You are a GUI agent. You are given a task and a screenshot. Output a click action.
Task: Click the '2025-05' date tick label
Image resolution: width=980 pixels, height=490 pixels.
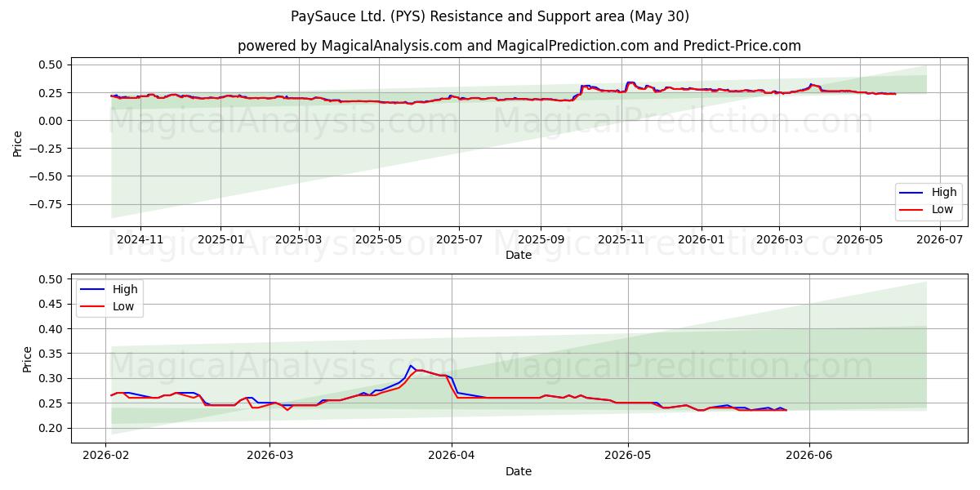click(379, 239)
